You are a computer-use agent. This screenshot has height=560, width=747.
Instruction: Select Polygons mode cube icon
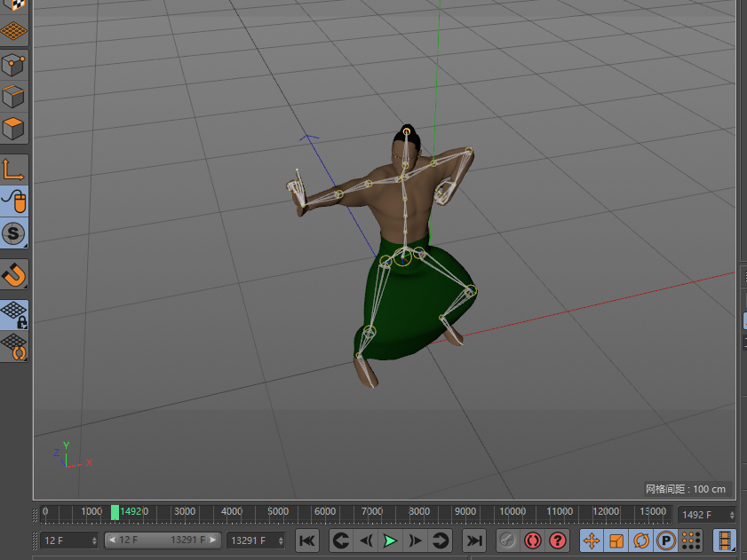[x=14, y=128]
